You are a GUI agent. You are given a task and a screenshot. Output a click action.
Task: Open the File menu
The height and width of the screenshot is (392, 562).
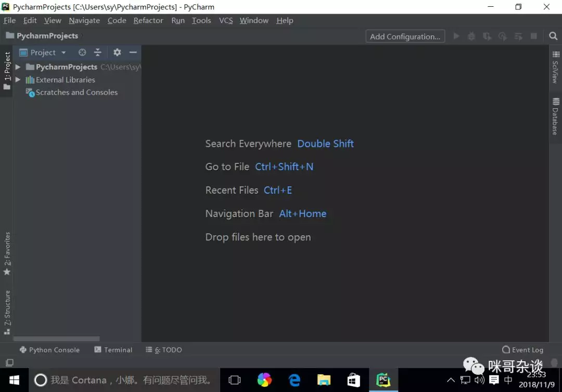[x=10, y=20]
